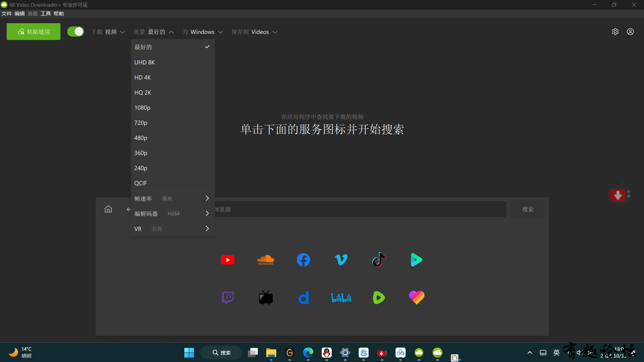Select 480p quality option
The width and height of the screenshot is (644, 362).
tap(173, 138)
